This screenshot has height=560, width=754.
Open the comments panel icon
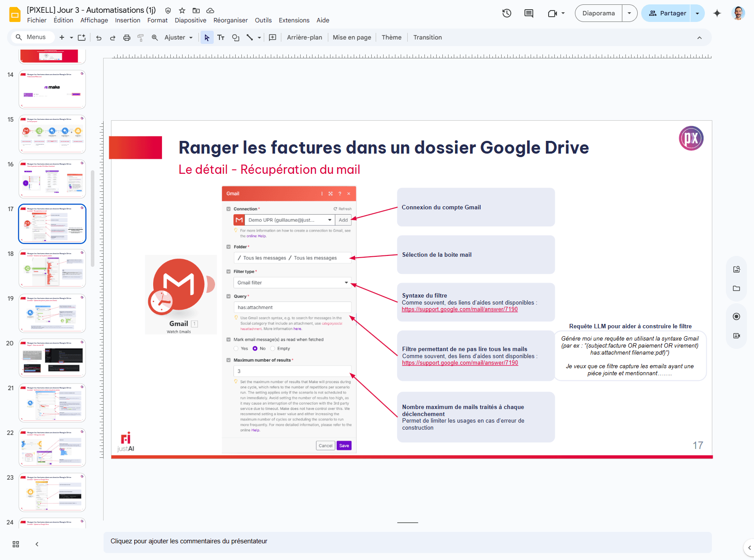tap(529, 13)
